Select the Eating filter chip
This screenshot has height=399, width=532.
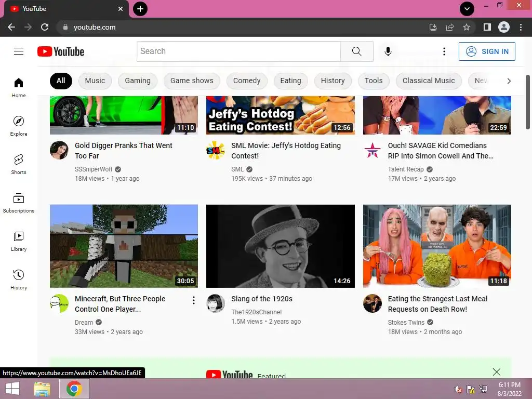290,81
